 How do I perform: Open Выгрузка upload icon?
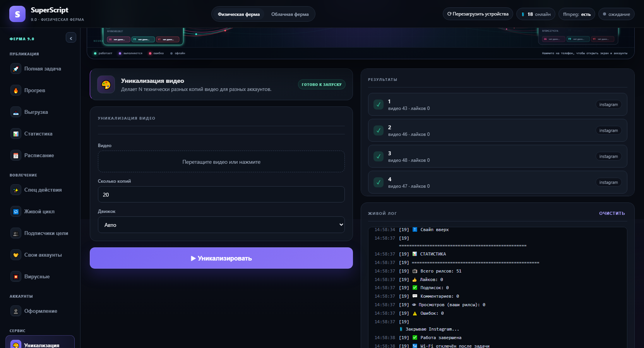coord(16,112)
